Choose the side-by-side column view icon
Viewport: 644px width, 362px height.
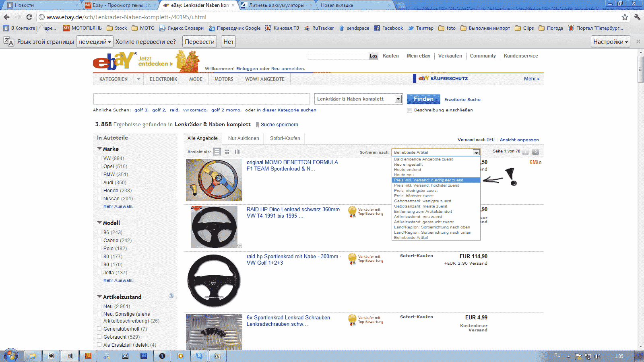pos(237,152)
